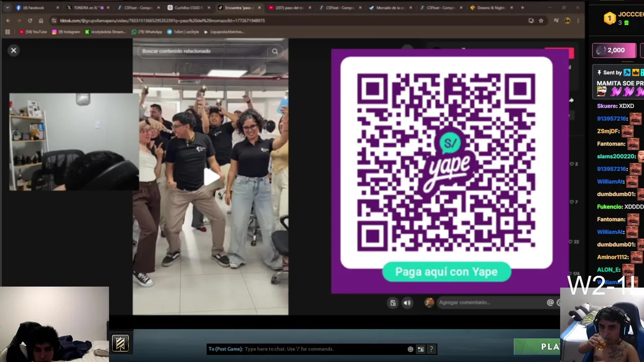Switch to the 'Mercado de la' Steam tab
The image size is (644, 362).
(389, 8)
